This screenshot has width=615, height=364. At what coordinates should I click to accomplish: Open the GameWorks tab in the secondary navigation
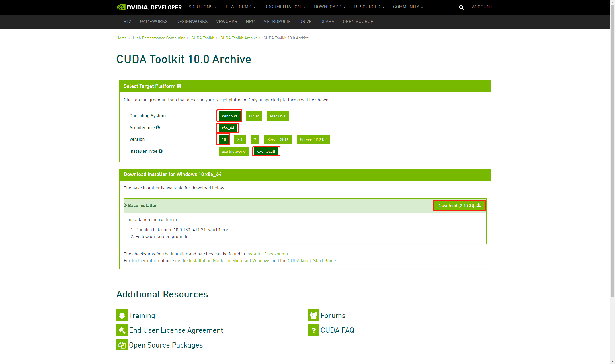pyautogui.click(x=153, y=22)
